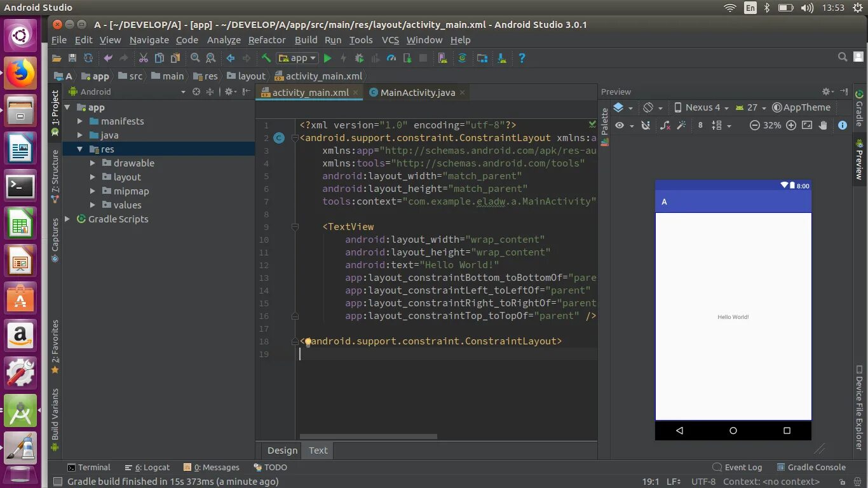
Task: Open the design surface layers dropdown
Action: [x=623, y=107]
